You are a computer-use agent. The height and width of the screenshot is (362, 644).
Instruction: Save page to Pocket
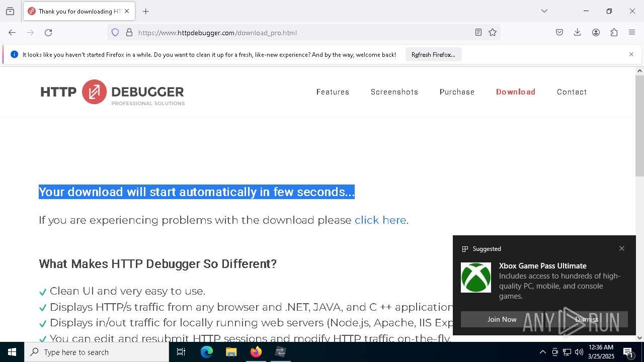point(559,33)
